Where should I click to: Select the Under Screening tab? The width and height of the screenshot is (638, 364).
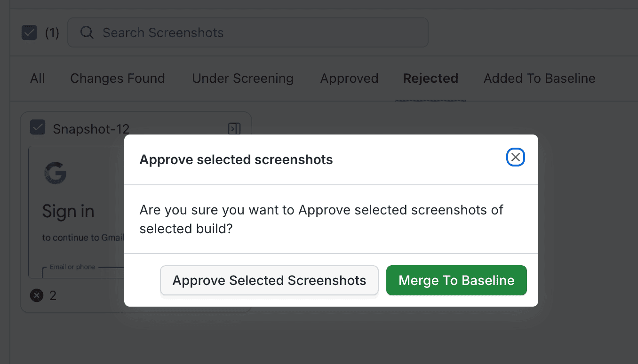pos(242,79)
